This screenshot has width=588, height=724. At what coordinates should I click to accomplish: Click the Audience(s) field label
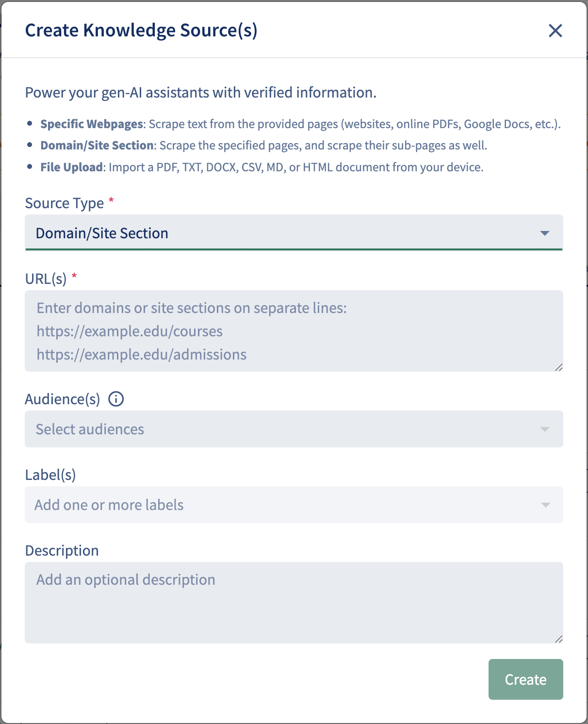(63, 399)
